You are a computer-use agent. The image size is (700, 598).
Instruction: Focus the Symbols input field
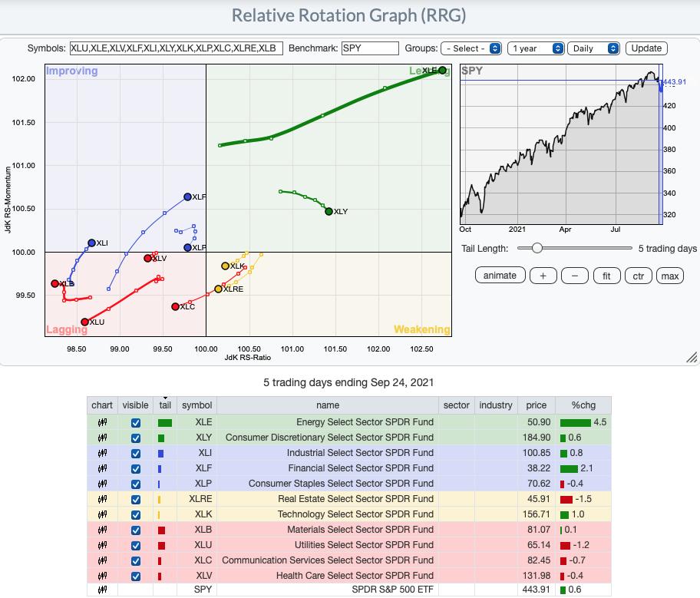point(177,48)
